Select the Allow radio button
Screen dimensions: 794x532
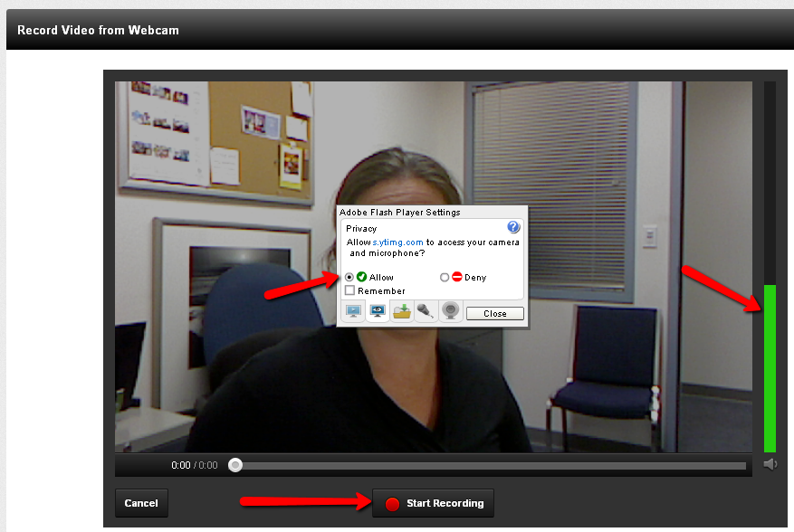(349, 278)
